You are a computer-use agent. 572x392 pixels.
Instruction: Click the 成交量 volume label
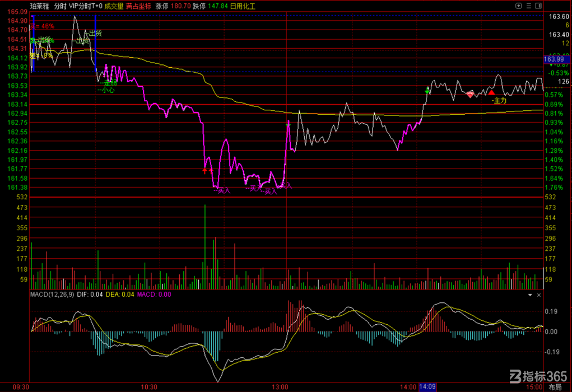click(x=114, y=6)
